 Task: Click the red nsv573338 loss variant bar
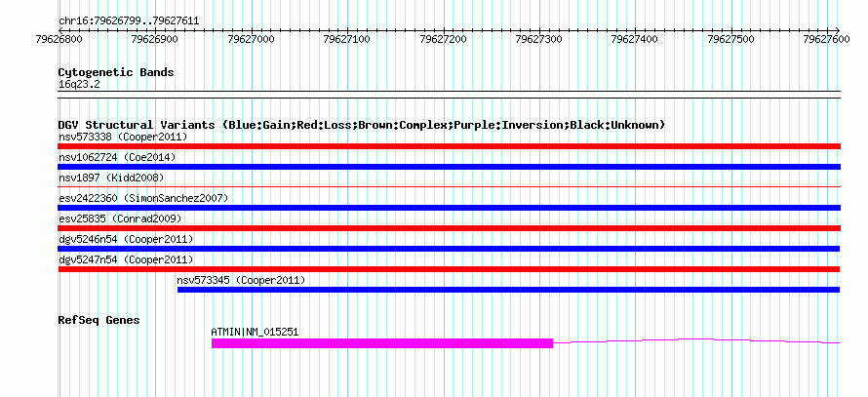click(x=449, y=146)
